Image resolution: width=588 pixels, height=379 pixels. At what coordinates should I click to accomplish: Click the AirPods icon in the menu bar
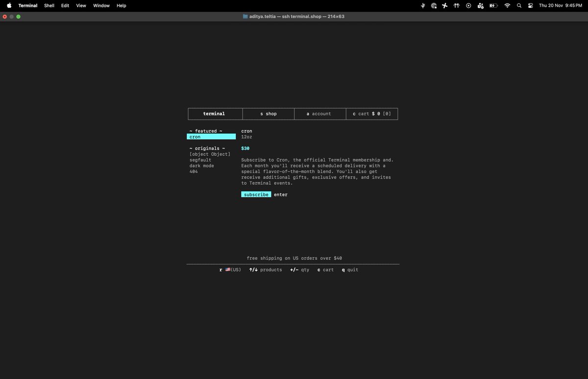(457, 5)
